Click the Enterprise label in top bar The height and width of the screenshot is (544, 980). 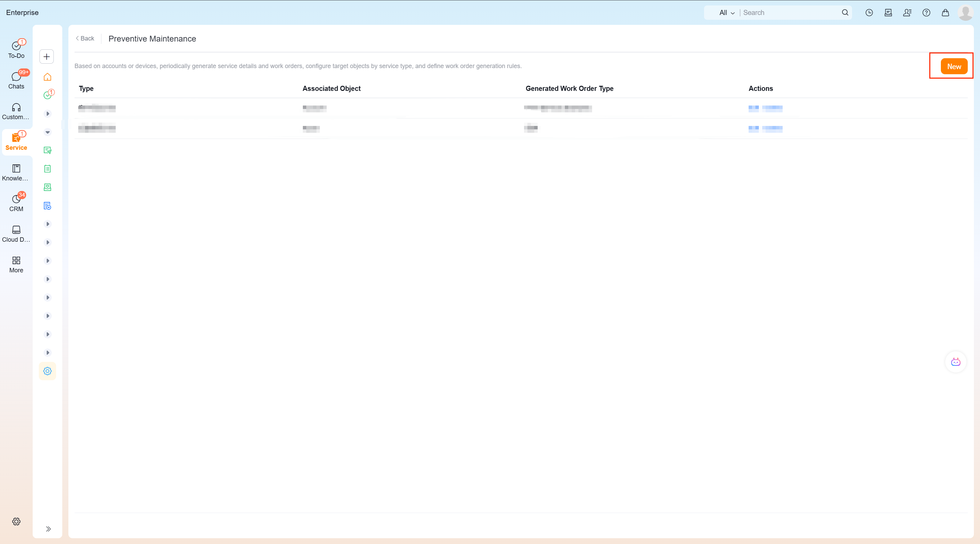pyautogui.click(x=22, y=13)
